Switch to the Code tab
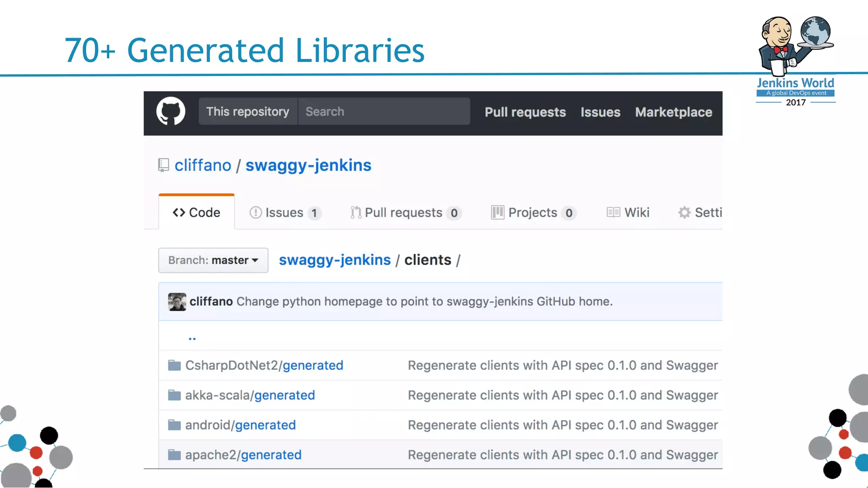Image resolution: width=868 pixels, height=488 pixels. (197, 212)
